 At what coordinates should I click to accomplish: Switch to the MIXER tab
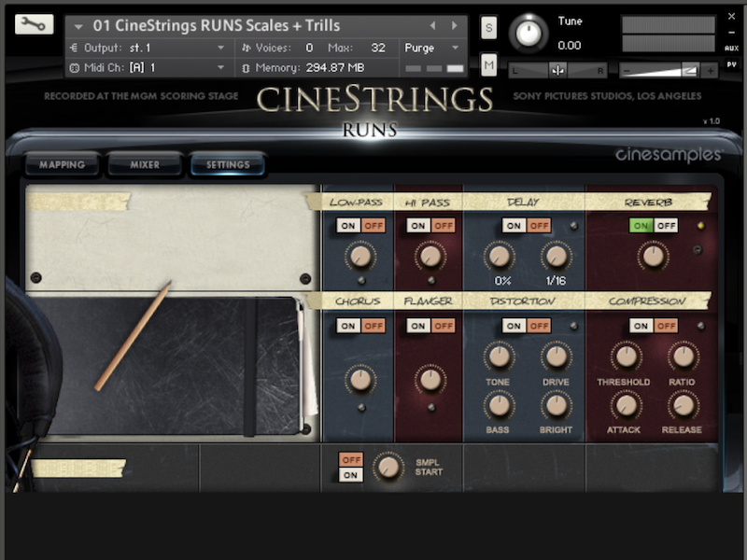145,165
